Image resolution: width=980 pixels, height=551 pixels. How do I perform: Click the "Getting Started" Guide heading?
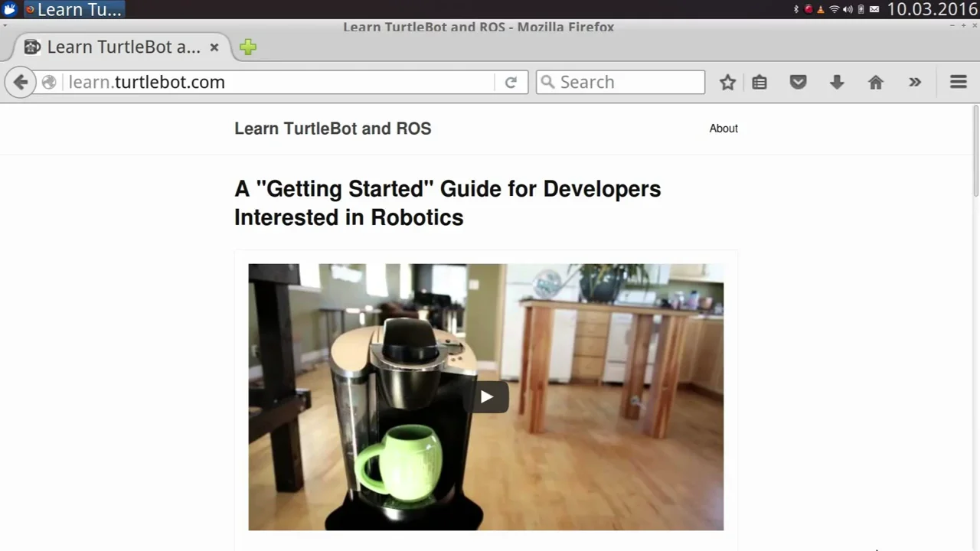click(x=447, y=203)
